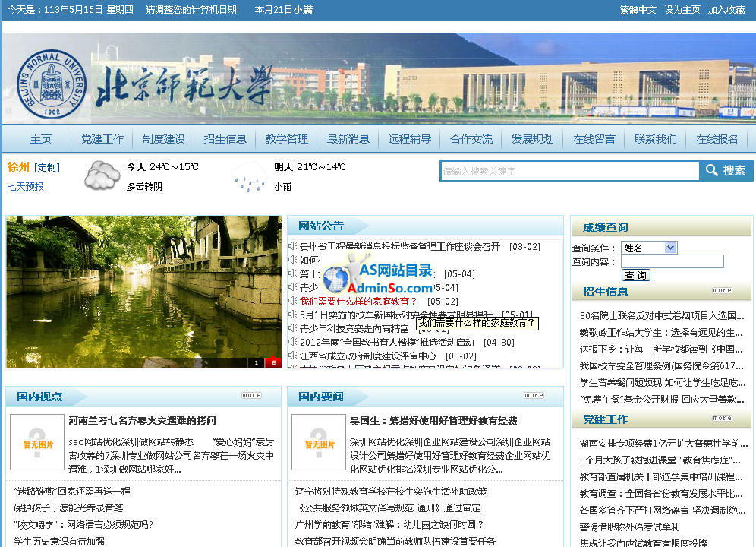The width and height of the screenshot is (756, 547).
Task: Focus the search keyword input box
Action: (570, 172)
